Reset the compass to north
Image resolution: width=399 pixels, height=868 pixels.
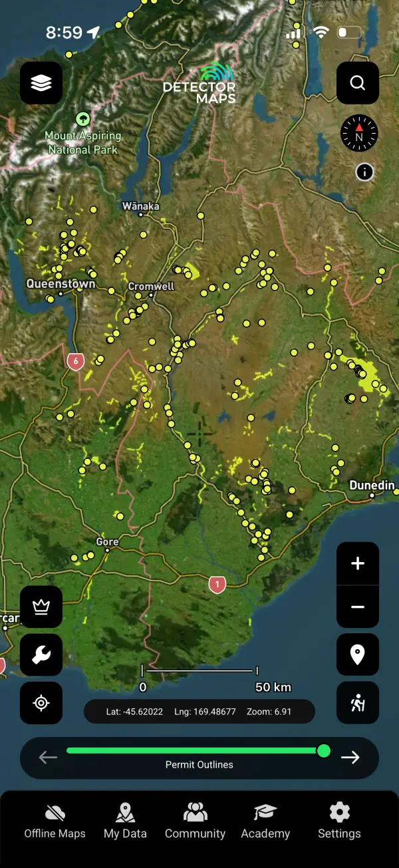pyautogui.click(x=358, y=132)
